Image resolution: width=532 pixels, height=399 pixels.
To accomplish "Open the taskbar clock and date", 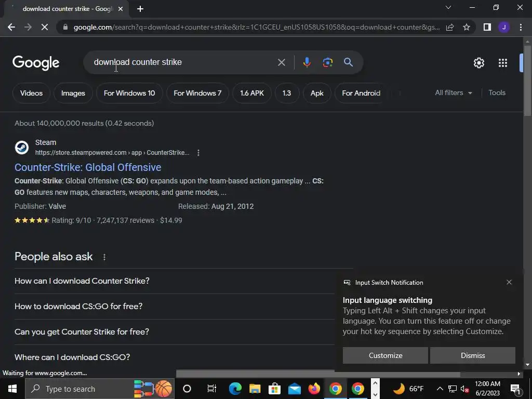I will pyautogui.click(x=487, y=389).
